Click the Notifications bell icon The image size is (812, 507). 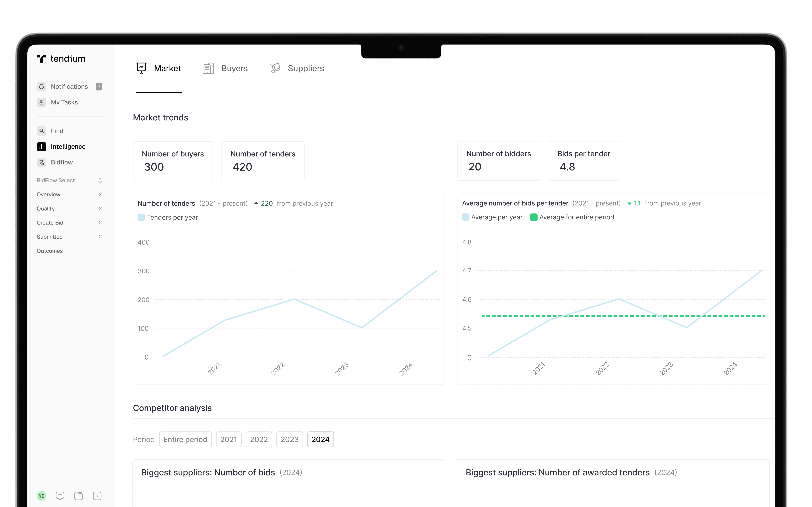(41, 86)
